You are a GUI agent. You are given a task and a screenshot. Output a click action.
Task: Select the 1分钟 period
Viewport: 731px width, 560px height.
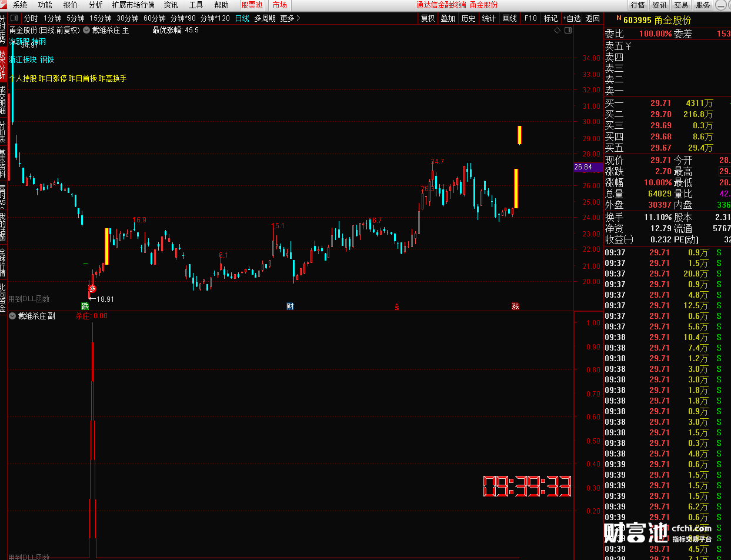click(52, 18)
